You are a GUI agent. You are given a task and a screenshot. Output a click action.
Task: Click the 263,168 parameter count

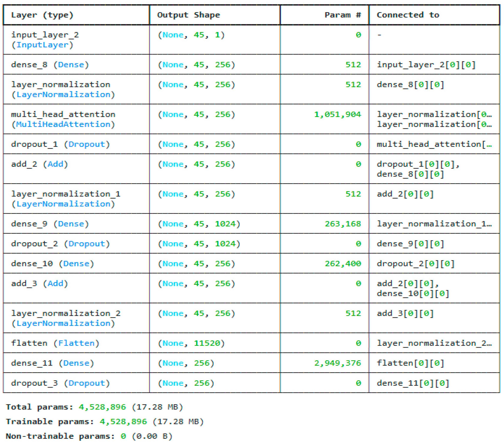click(x=343, y=224)
